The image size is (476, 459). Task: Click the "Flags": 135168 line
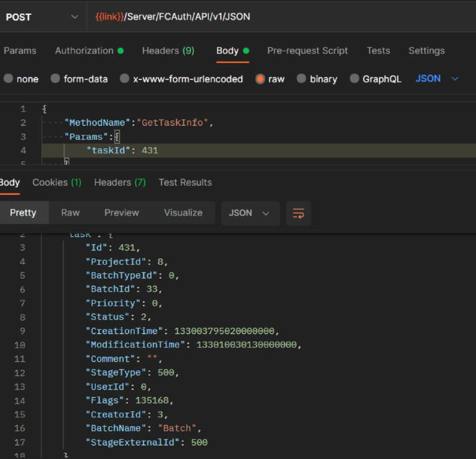130,401
